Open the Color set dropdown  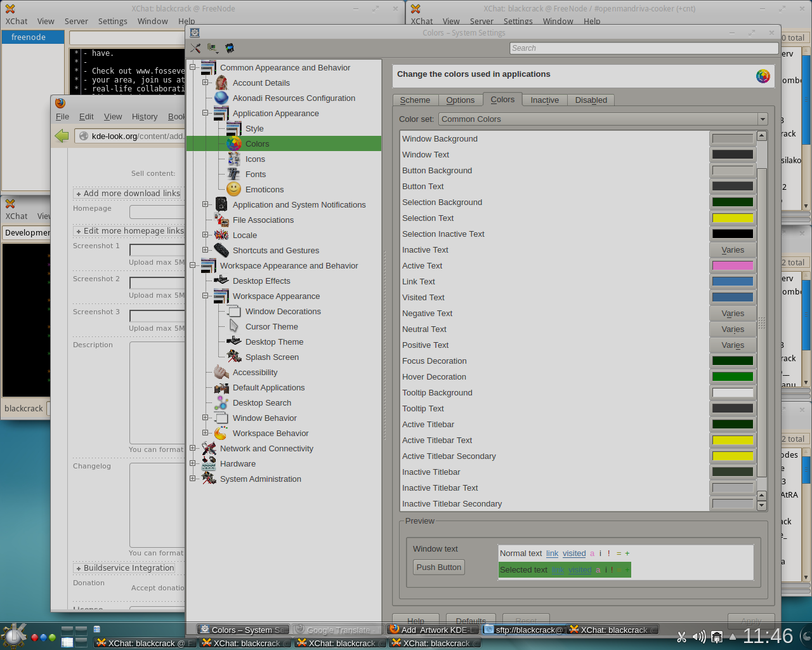pyautogui.click(x=603, y=119)
